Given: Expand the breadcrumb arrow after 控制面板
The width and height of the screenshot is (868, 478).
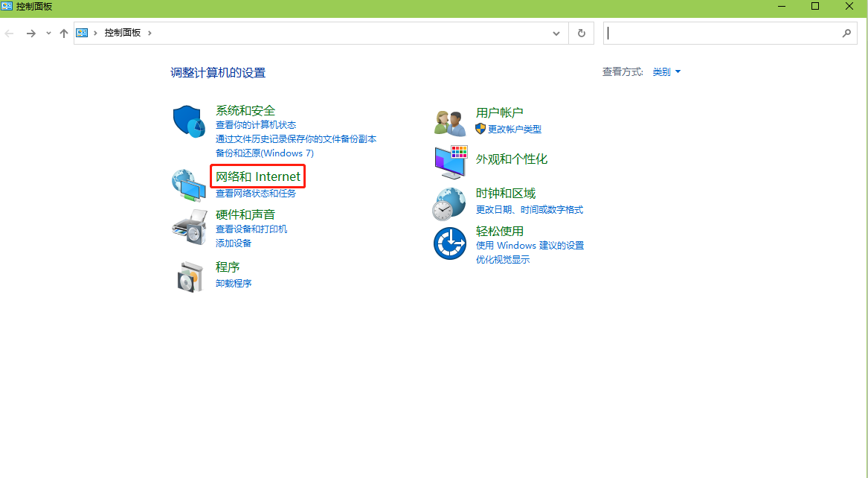Looking at the screenshot, I should [x=150, y=34].
